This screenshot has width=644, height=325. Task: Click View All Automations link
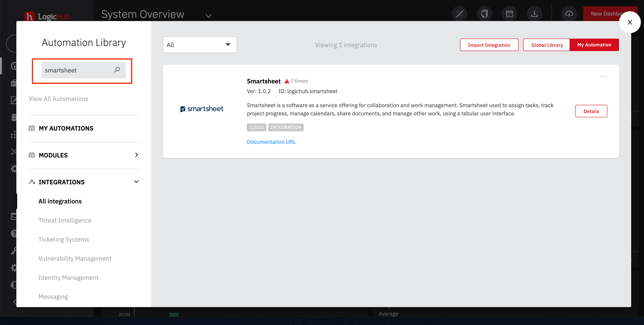coord(58,99)
